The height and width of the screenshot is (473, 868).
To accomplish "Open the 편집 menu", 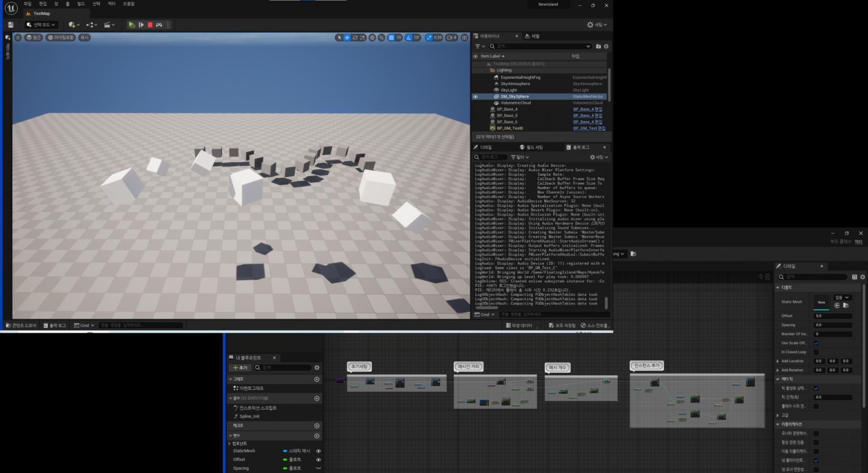I will [x=43, y=4].
